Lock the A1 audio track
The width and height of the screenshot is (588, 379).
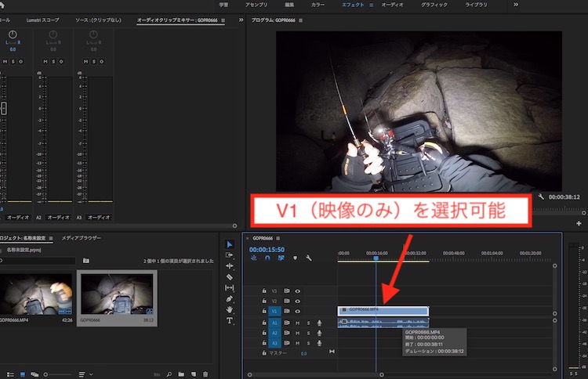(x=264, y=323)
